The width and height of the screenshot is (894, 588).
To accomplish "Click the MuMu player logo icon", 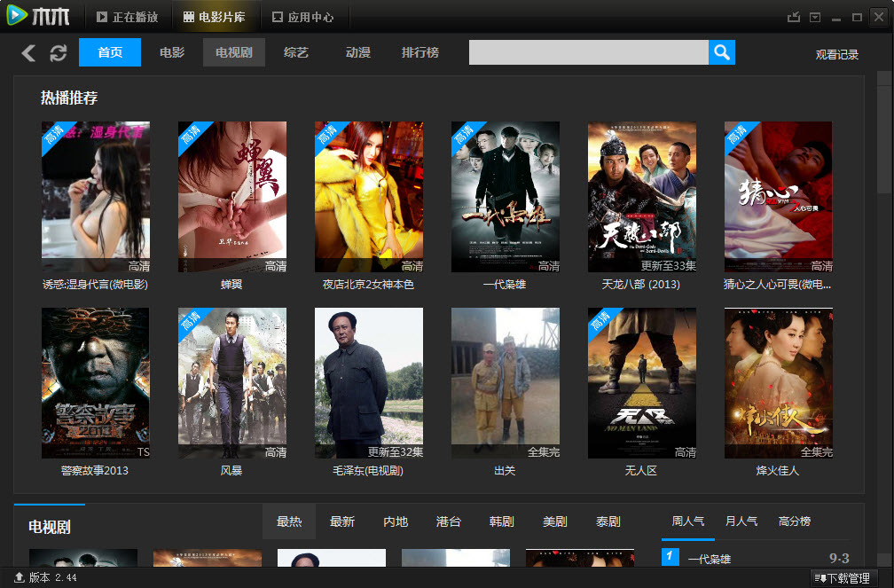I will click(17, 15).
